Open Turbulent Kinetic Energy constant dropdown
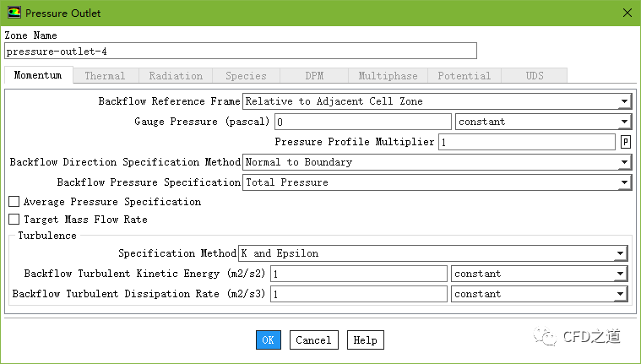Viewport: 641px width, 364px height. coord(539,274)
